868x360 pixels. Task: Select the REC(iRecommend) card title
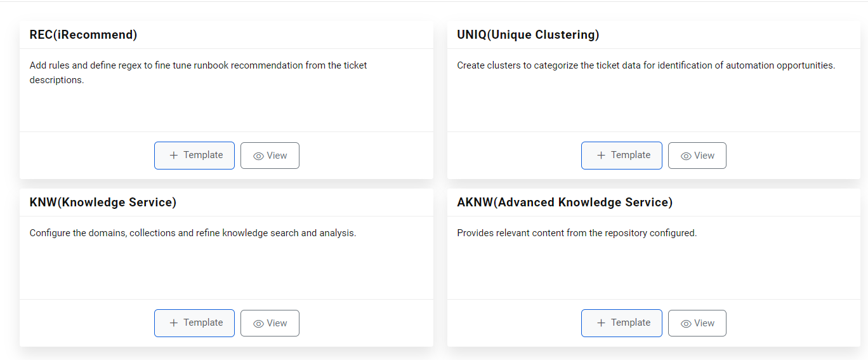click(83, 35)
